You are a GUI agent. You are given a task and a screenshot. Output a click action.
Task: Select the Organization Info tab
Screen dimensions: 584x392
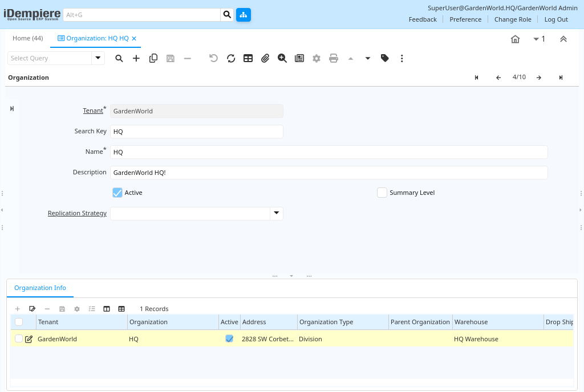click(x=40, y=288)
